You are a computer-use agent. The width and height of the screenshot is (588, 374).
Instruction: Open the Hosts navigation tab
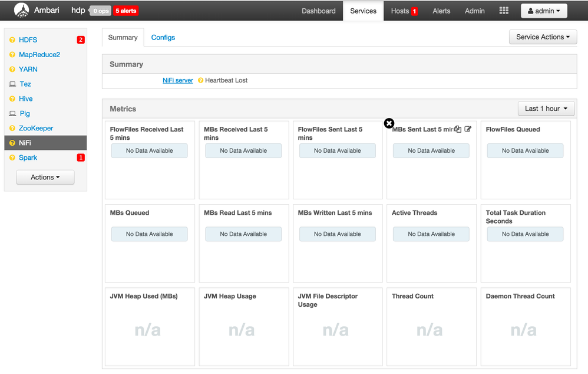[399, 11]
